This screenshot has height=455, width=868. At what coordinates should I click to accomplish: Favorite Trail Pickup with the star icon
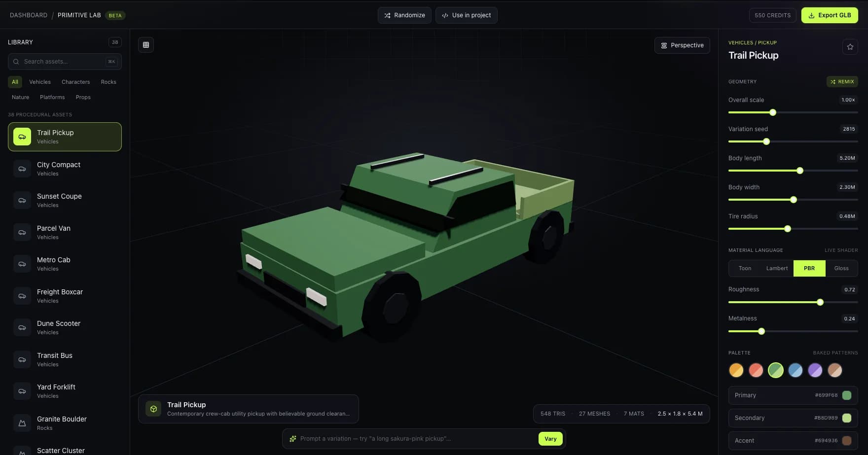click(850, 47)
